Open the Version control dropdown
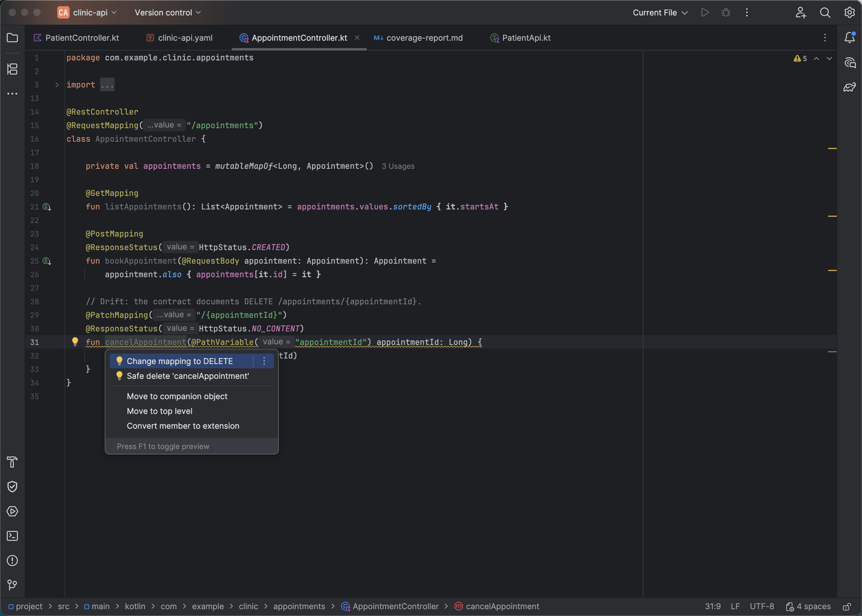This screenshot has width=862, height=616. point(168,12)
